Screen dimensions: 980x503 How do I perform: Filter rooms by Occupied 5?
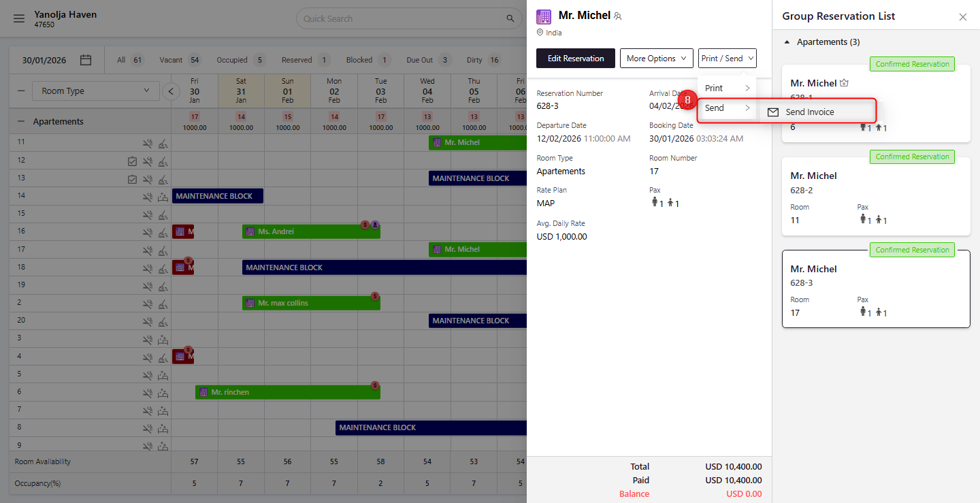[x=242, y=60]
